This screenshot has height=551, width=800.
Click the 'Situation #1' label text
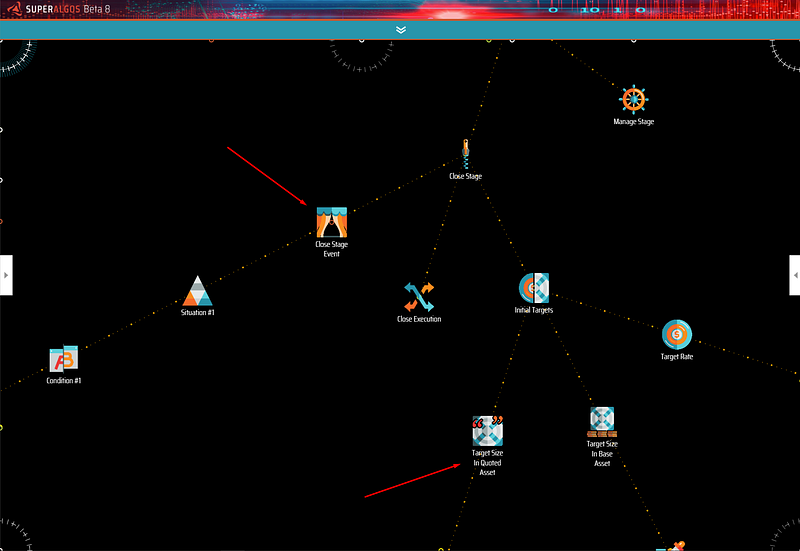click(x=197, y=312)
